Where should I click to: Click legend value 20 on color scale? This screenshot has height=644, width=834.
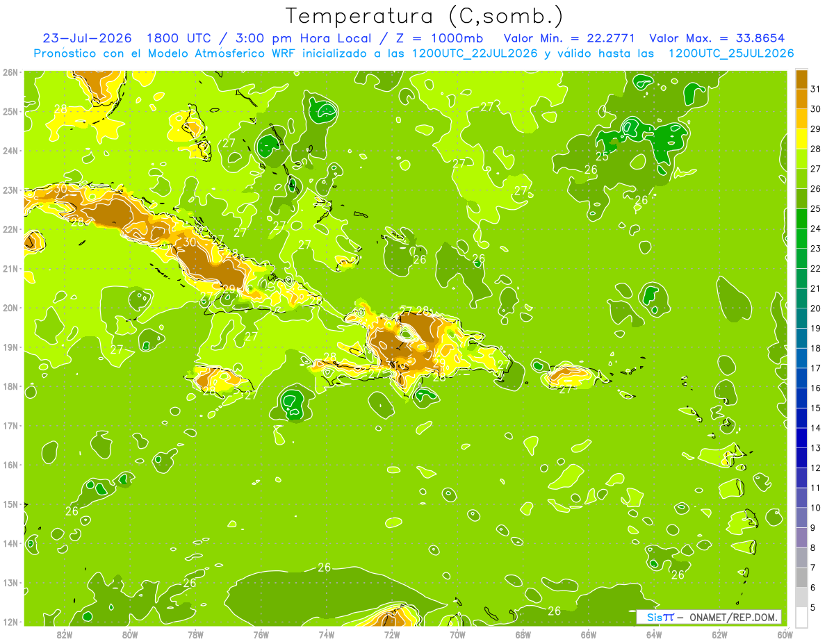[x=817, y=308]
